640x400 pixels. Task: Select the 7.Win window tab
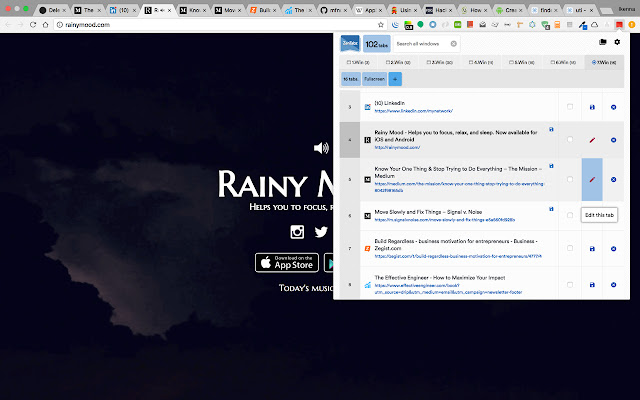coord(604,62)
